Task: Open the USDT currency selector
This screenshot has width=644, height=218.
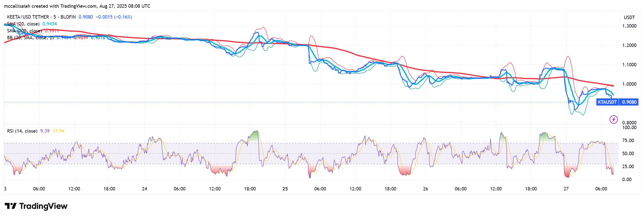Action: tap(629, 18)
